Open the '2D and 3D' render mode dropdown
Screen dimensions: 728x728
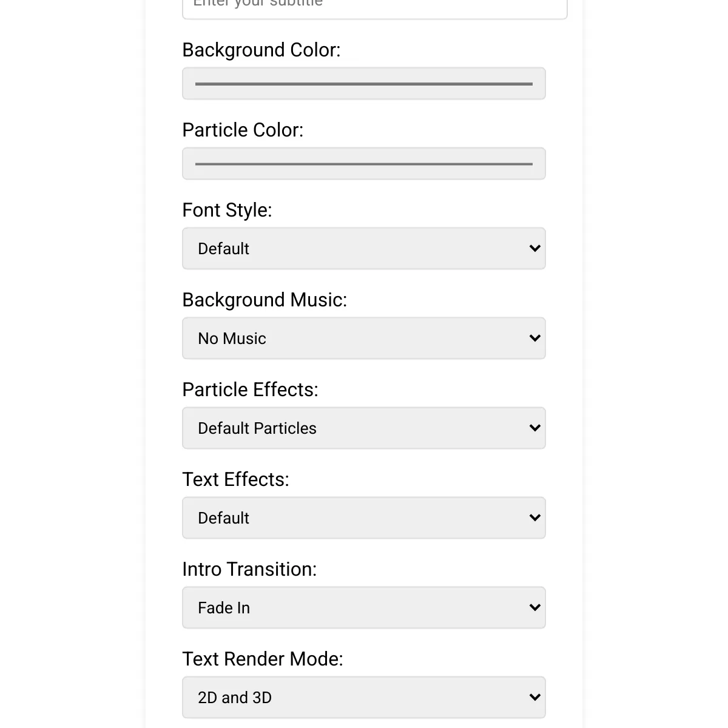click(364, 697)
